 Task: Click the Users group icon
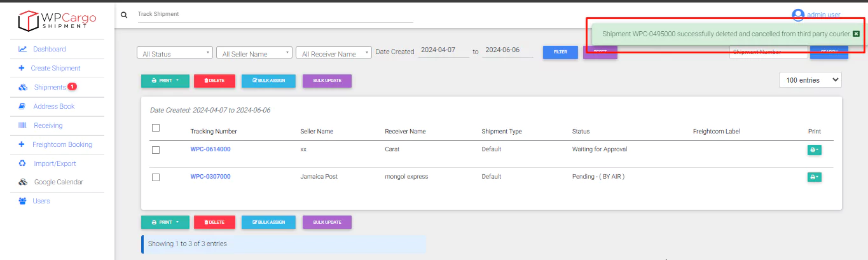point(22,201)
